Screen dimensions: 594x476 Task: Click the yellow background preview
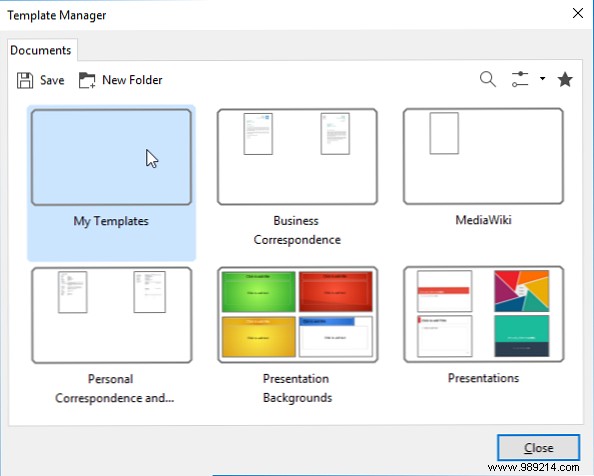click(259, 337)
